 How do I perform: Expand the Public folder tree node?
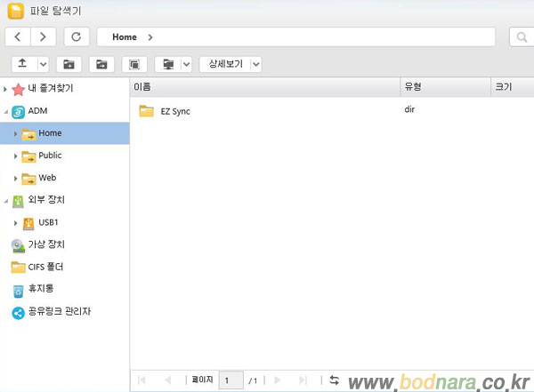15,156
